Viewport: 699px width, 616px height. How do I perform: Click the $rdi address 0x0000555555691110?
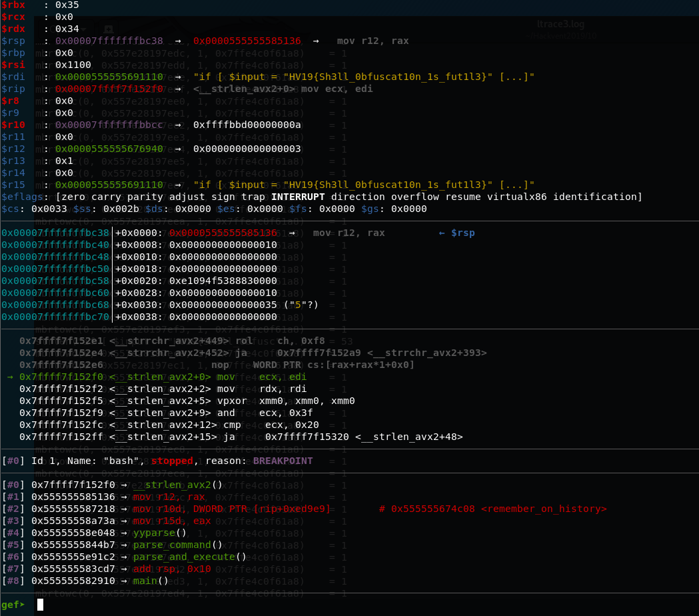[x=109, y=77]
